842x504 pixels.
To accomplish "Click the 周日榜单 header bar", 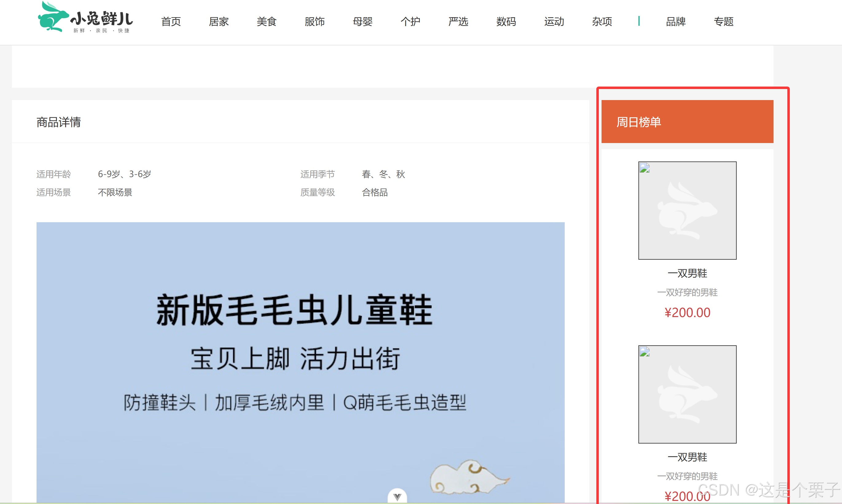I will (687, 122).
